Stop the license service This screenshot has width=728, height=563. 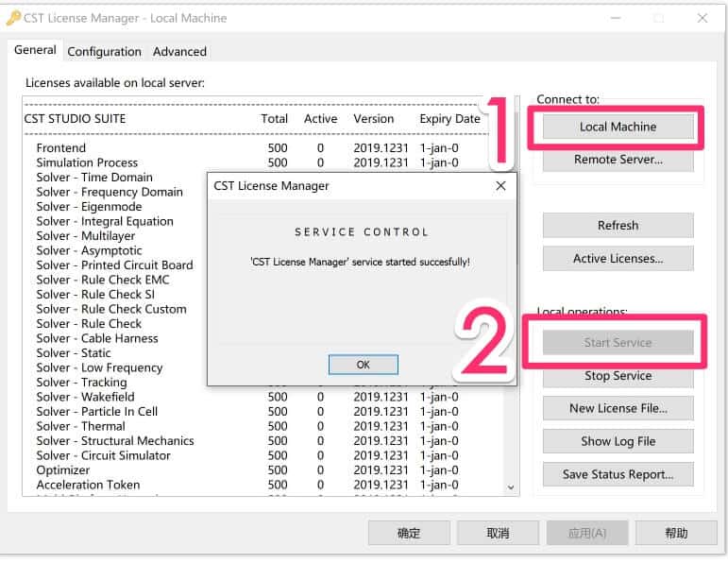coord(618,375)
